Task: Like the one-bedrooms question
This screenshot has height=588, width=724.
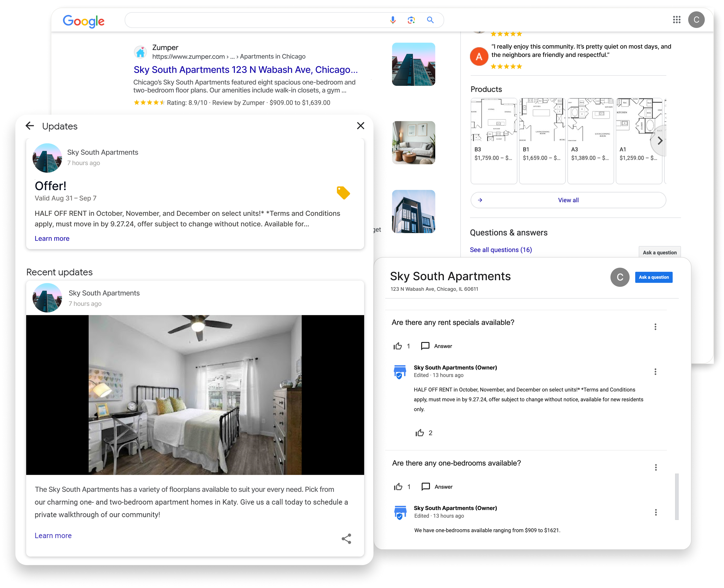Action: (x=398, y=487)
